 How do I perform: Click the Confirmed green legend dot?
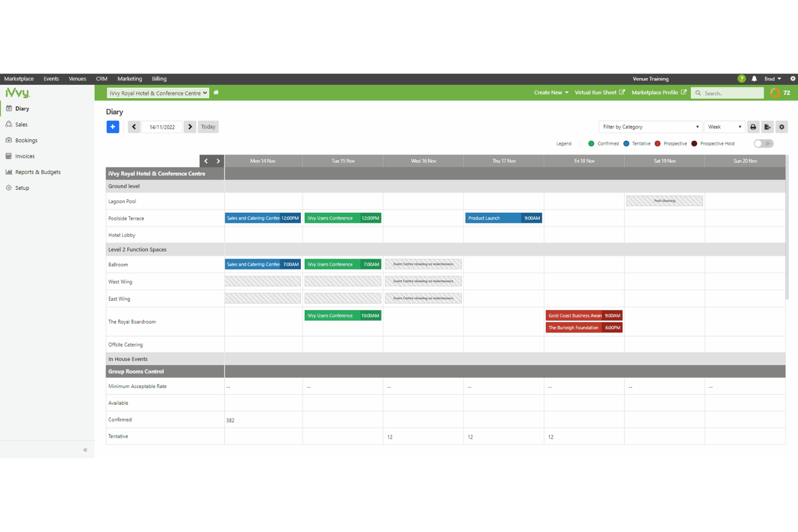click(591, 143)
